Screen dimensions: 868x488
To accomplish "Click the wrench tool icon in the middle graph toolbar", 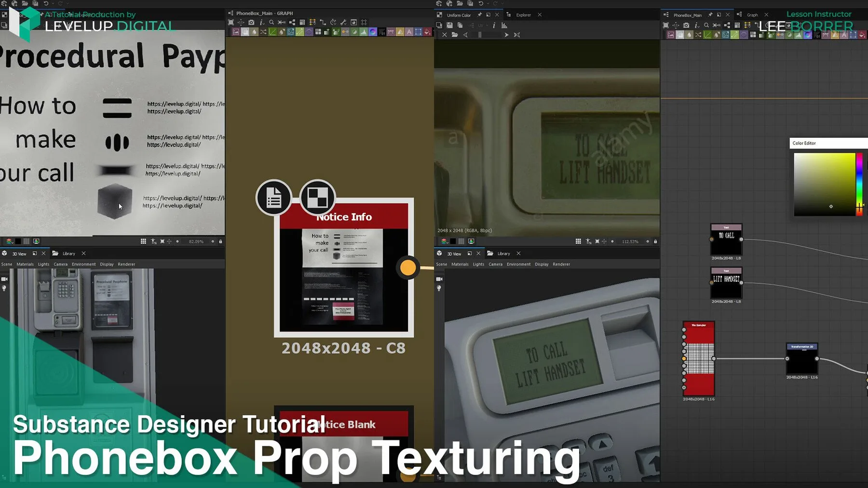I will click(x=343, y=23).
